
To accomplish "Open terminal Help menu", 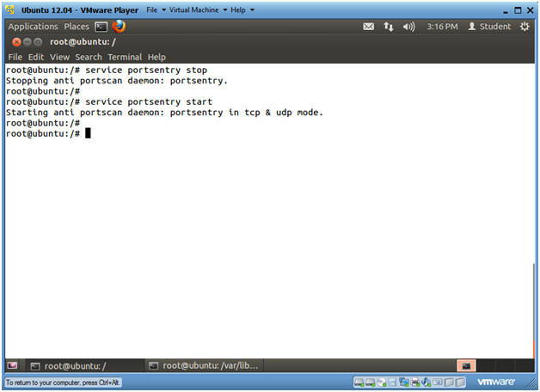I will pos(156,57).
